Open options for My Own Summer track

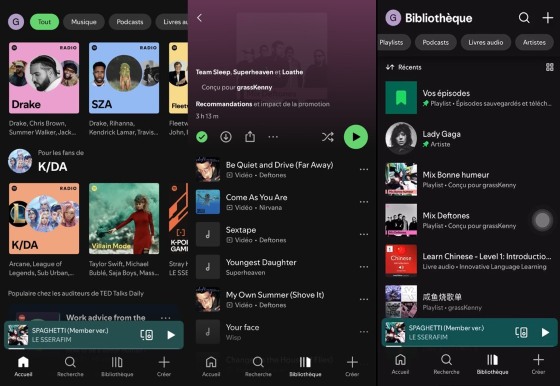point(364,299)
